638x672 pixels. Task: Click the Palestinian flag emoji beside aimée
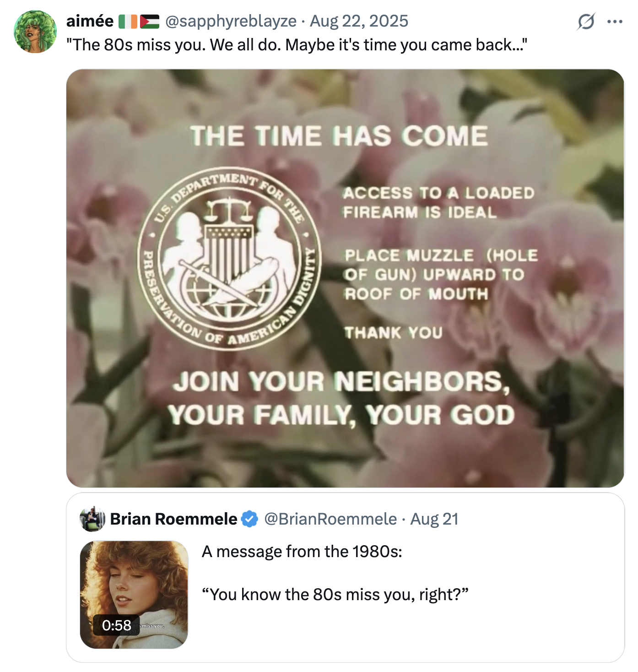(x=149, y=22)
